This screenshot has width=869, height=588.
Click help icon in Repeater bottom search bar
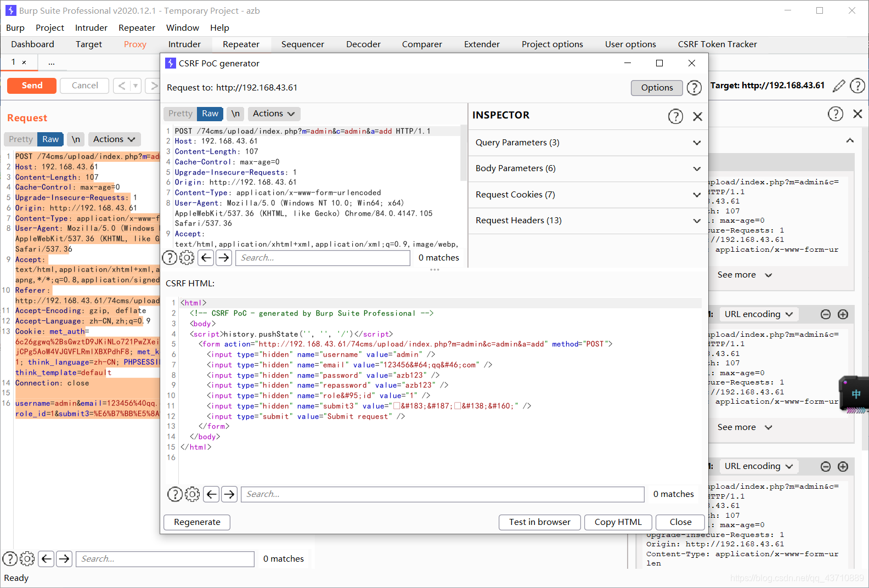pos(10,559)
